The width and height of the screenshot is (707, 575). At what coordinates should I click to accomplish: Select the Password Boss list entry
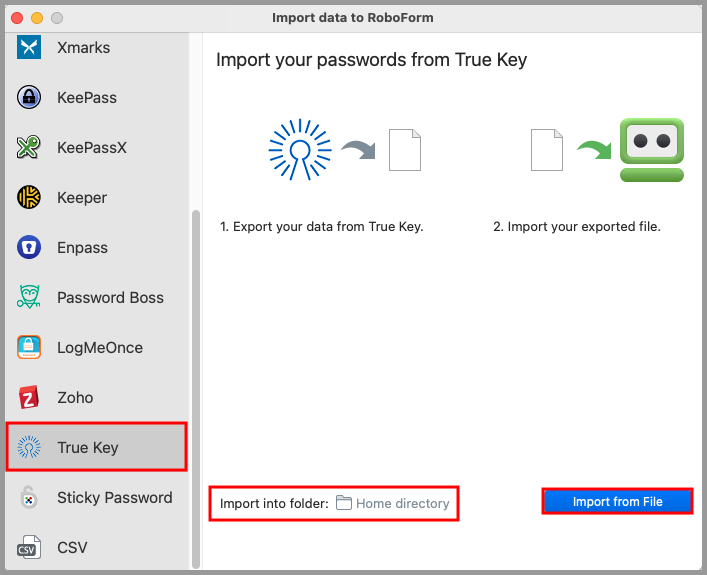110,297
